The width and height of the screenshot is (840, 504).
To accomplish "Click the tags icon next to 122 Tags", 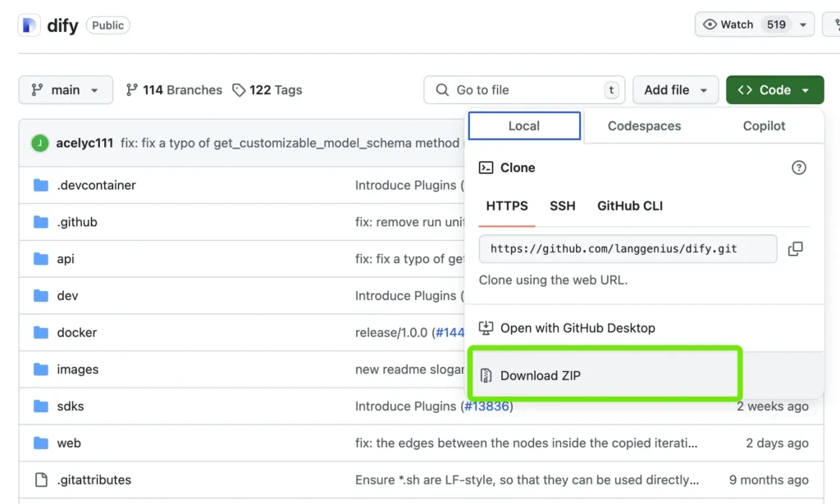I will click(239, 90).
